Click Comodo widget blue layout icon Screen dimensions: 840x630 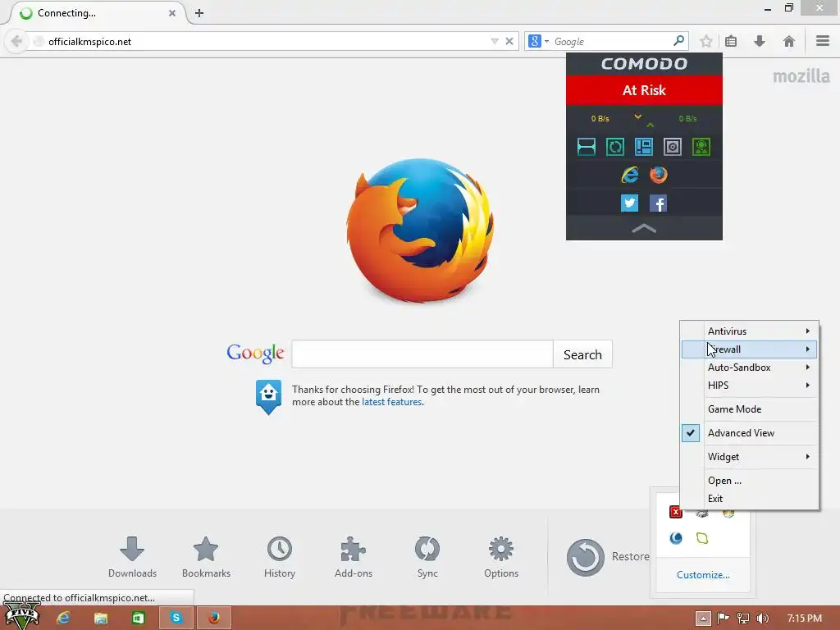click(x=643, y=146)
